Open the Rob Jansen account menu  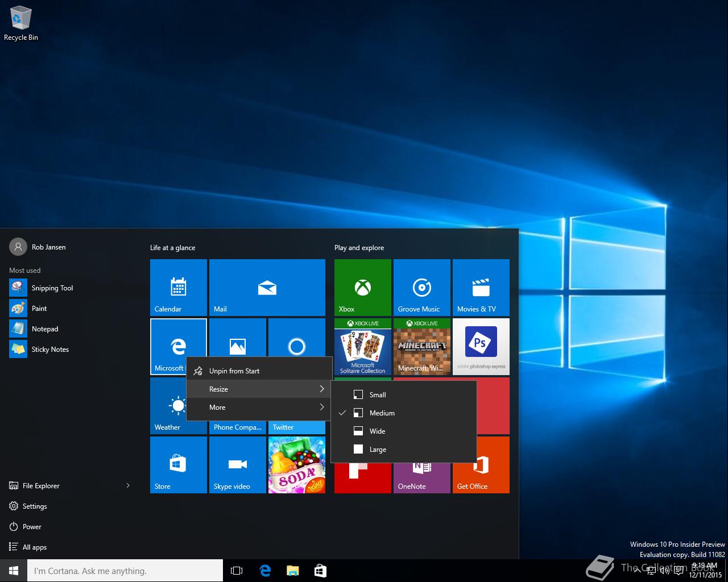coord(38,247)
